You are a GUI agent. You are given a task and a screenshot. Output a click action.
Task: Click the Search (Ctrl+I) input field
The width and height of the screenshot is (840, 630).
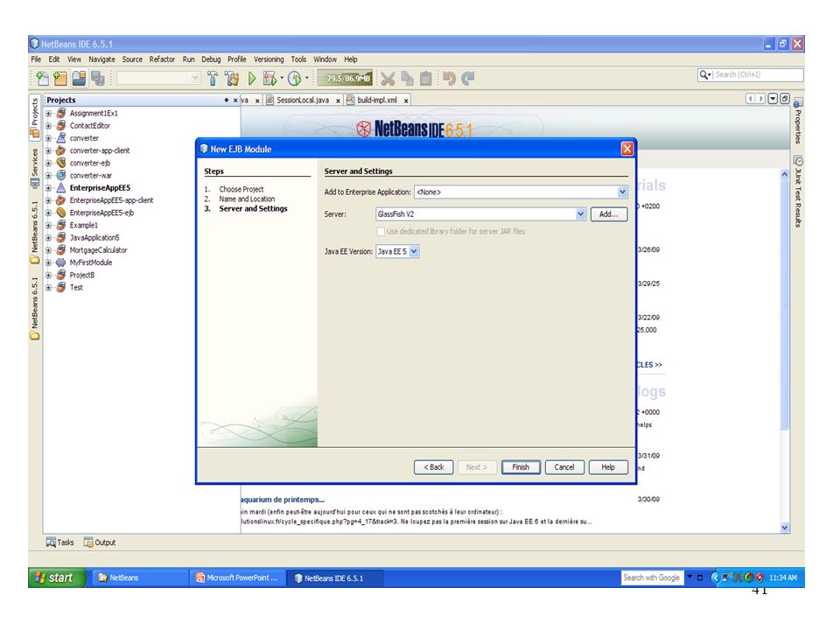(758, 75)
